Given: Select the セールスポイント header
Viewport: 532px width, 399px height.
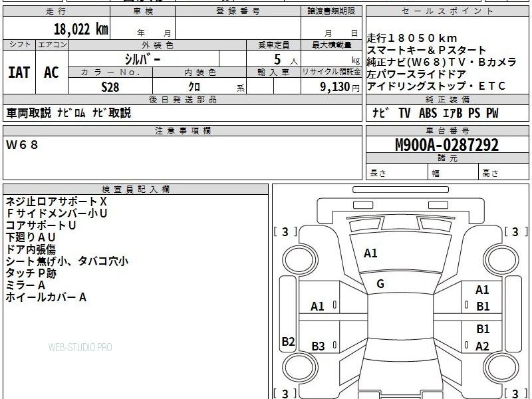Looking at the screenshot, I should click(447, 11).
